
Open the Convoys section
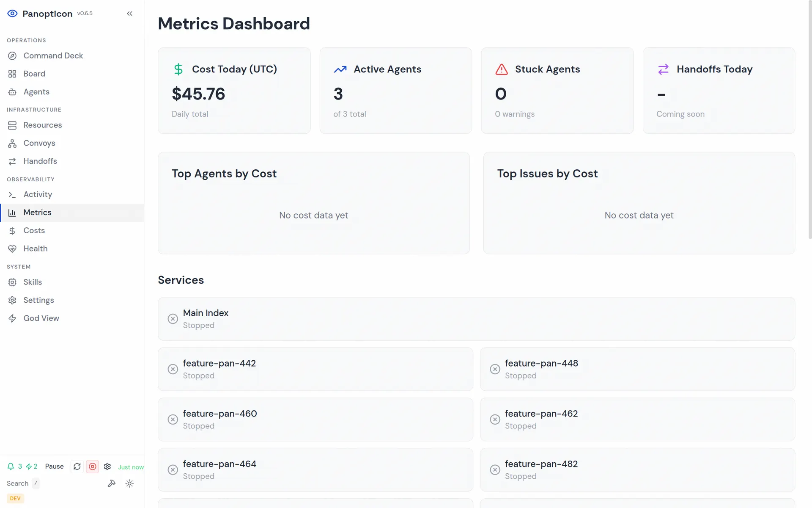[x=72, y=143]
